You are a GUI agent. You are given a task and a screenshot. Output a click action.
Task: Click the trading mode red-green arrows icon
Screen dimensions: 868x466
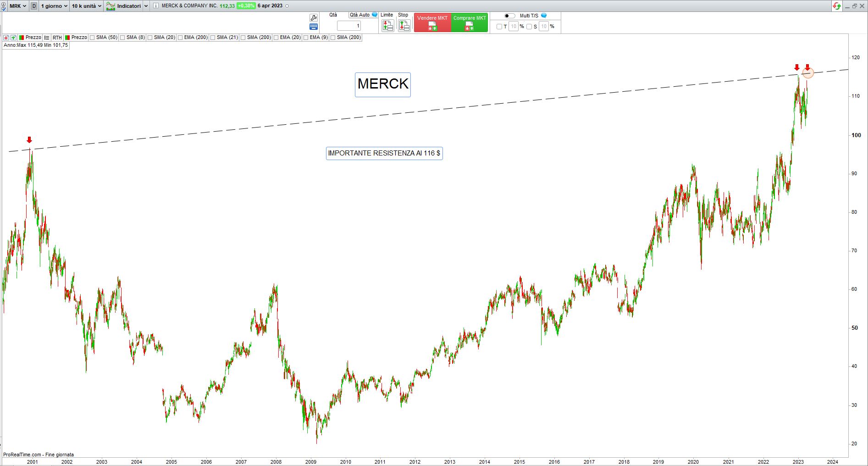point(837,6)
